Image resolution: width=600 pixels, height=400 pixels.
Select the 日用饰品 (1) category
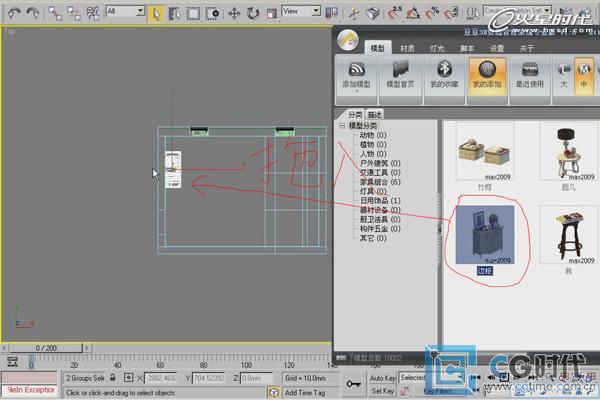[x=380, y=201]
